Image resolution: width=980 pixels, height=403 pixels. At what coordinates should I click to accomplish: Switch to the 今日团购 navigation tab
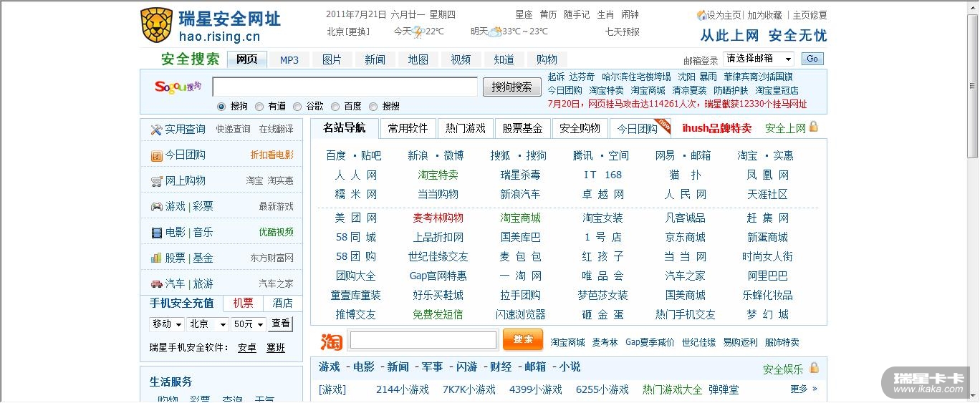637,129
